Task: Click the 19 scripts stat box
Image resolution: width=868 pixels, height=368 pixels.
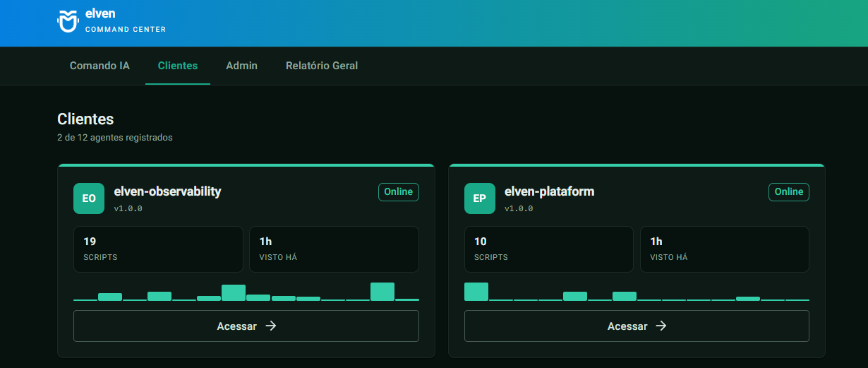Action: 158,249
